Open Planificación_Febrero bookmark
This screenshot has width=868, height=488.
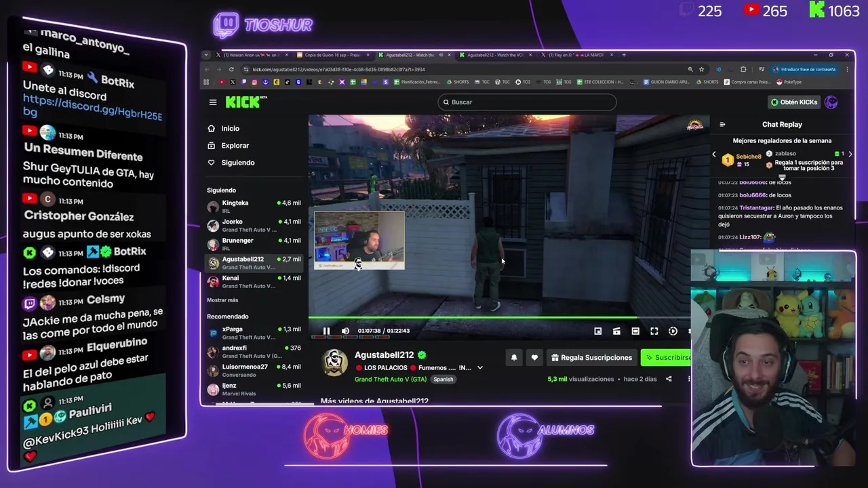pos(418,82)
